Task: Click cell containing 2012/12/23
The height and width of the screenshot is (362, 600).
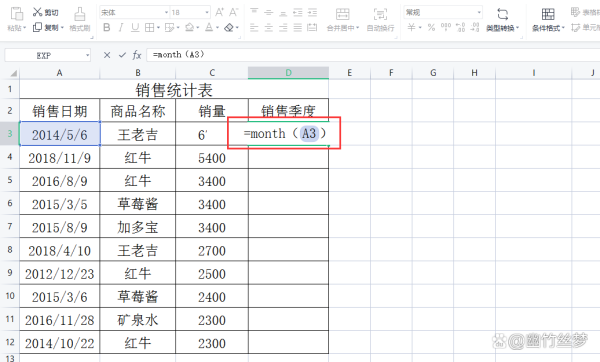Action: (x=60, y=273)
